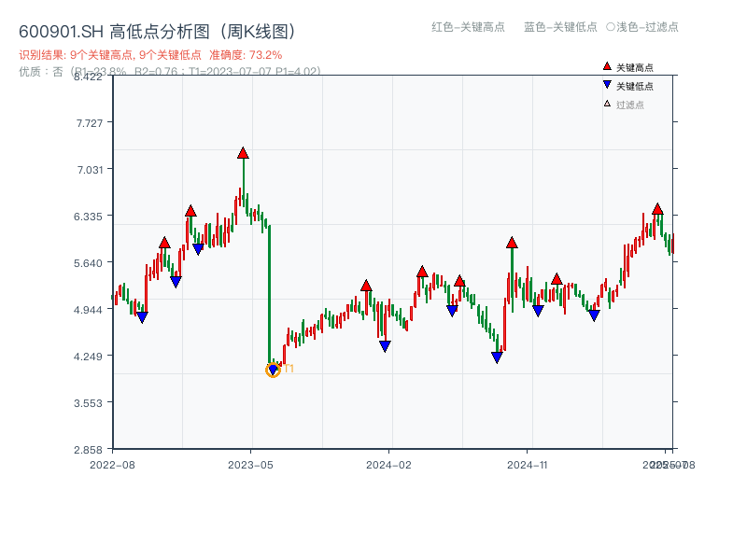Select the blue key-low marker just before 2024-02
This screenshot has height=560, width=747.
tap(385, 346)
